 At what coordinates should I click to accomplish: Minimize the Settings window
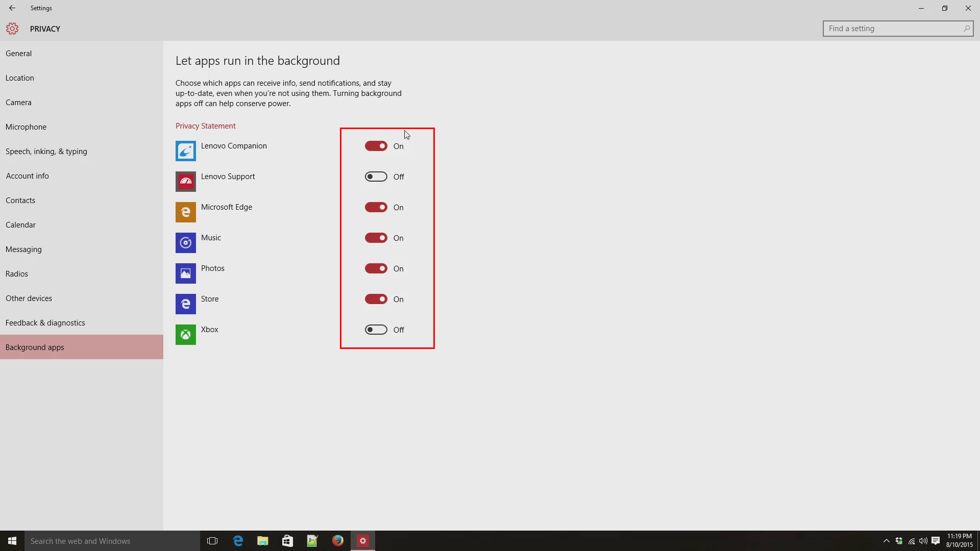click(x=921, y=8)
